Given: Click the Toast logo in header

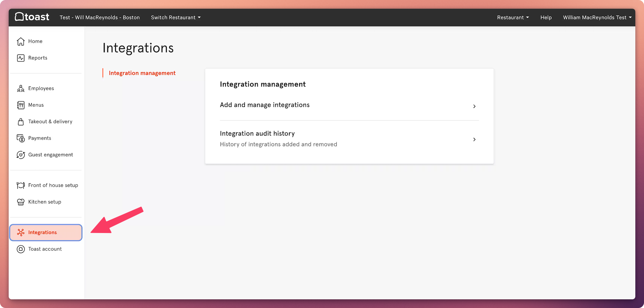Looking at the screenshot, I should 32,17.
